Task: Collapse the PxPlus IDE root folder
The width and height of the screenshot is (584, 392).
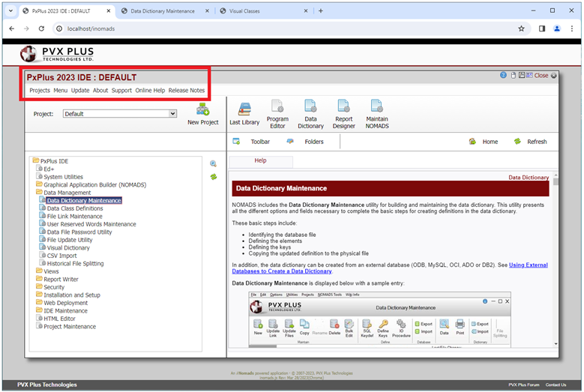Action: [36, 160]
